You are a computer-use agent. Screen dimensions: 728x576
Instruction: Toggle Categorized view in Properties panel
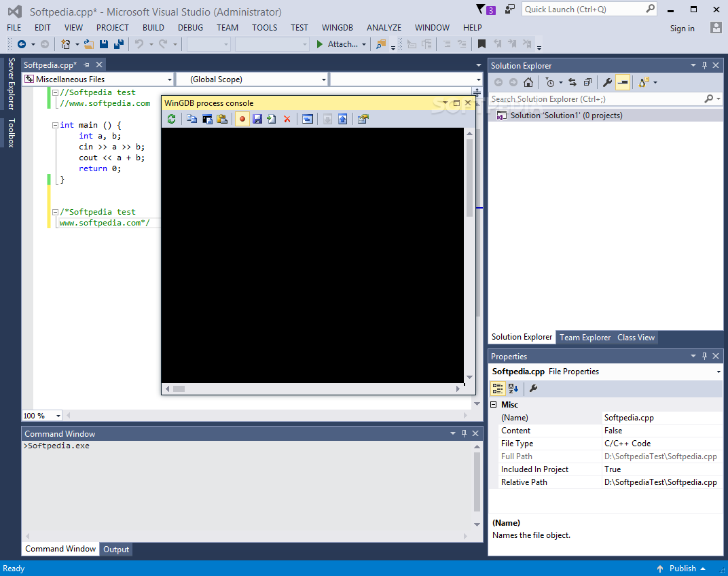[497, 389]
